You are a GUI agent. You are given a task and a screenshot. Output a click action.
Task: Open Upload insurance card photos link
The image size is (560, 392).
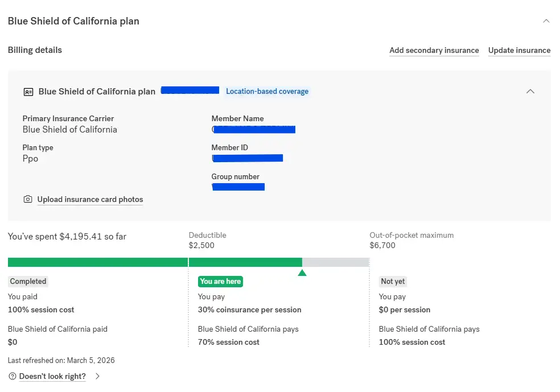[x=90, y=199]
